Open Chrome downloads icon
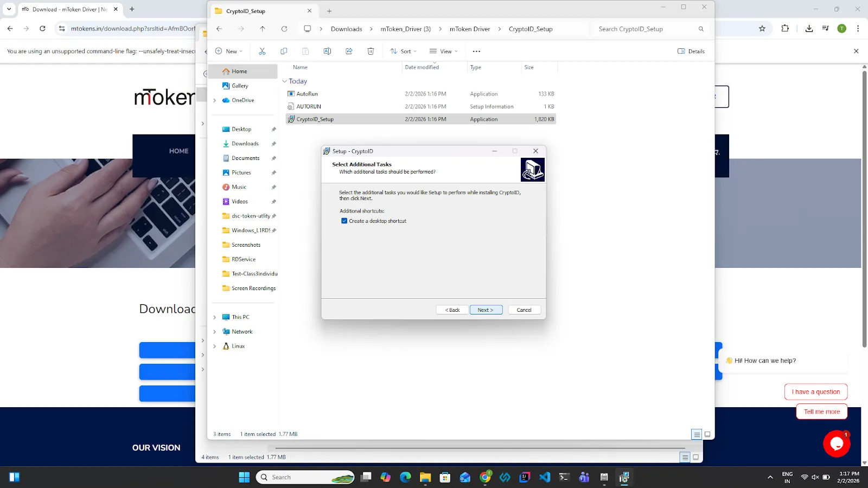868x488 pixels. (x=809, y=28)
